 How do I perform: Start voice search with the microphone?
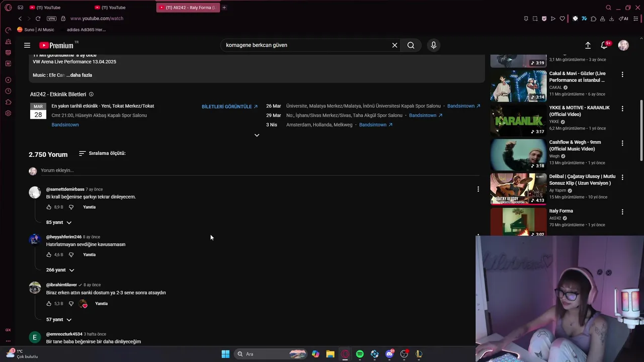pyautogui.click(x=434, y=45)
